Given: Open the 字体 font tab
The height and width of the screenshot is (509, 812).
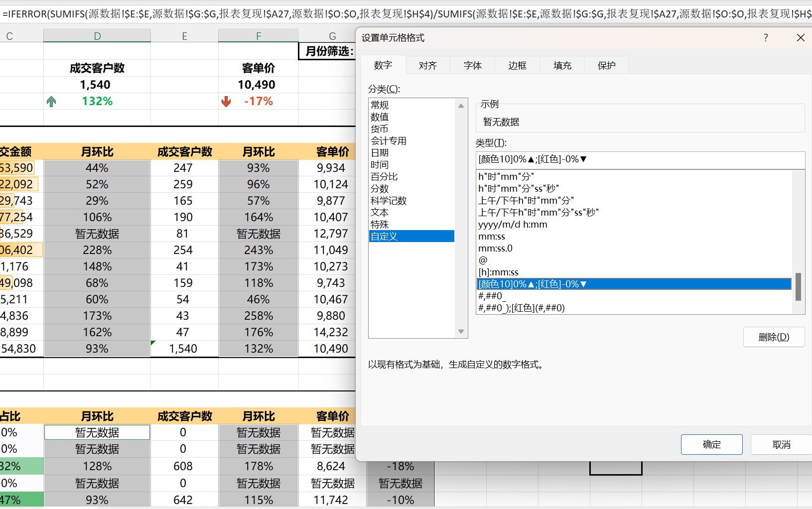Looking at the screenshot, I should pos(472,65).
